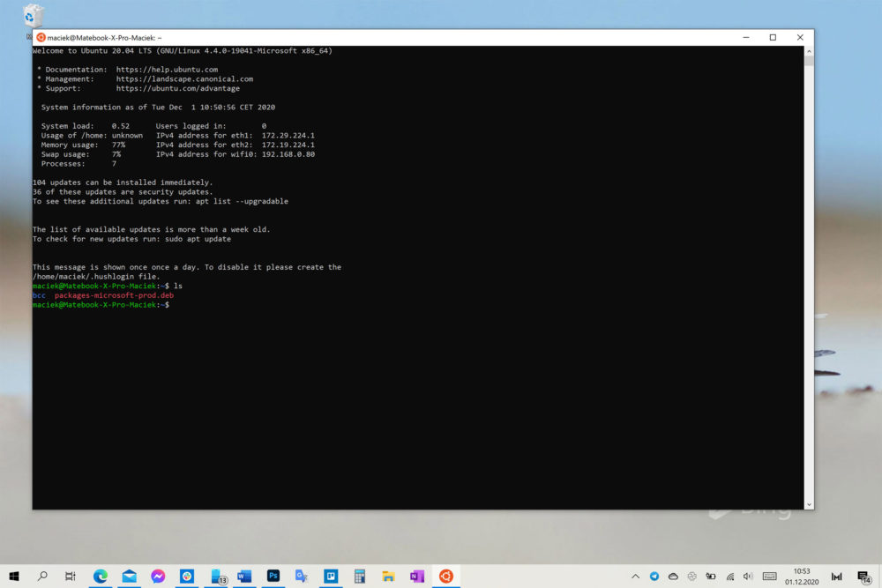The image size is (882, 588).
Task: Open File Explorer from the taskbar
Action: point(388,577)
